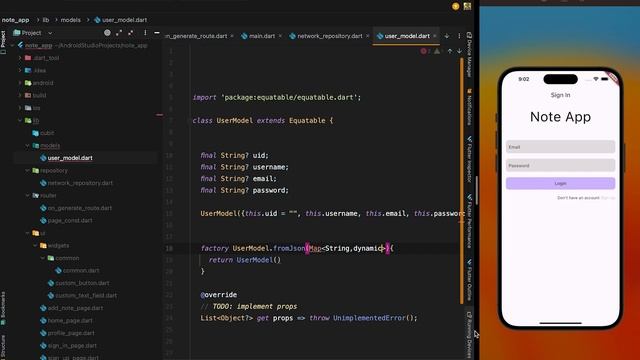The width and height of the screenshot is (640, 360).
Task: Click the UnimplementedError text in code
Action: point(369,318)
